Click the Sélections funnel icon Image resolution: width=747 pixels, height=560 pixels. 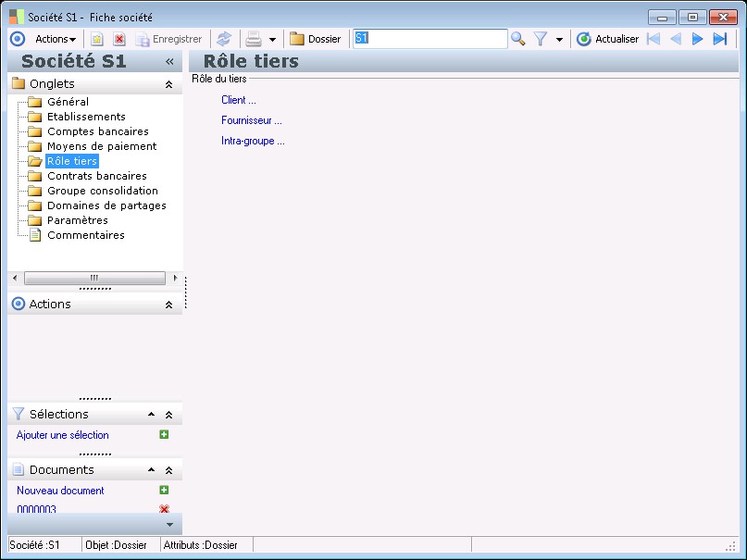(x=18, y=414)
